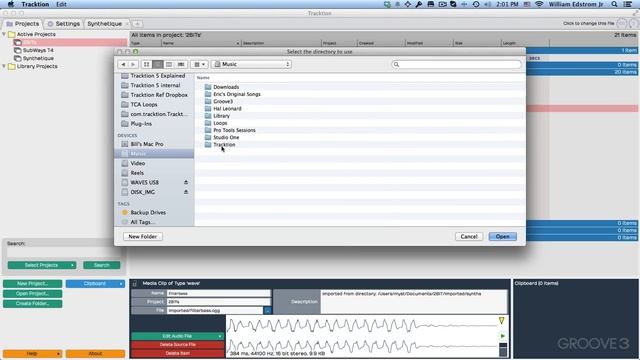Click Open to confirm the directory
Image resolution: width=640 pixels, height=360 pixels.
[502, 237]
